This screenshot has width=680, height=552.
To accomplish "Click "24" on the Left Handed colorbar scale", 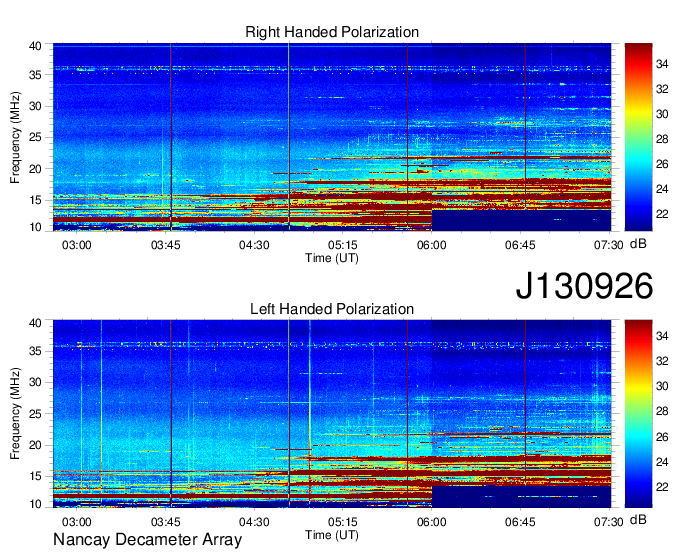I will [x=662, y=462].
